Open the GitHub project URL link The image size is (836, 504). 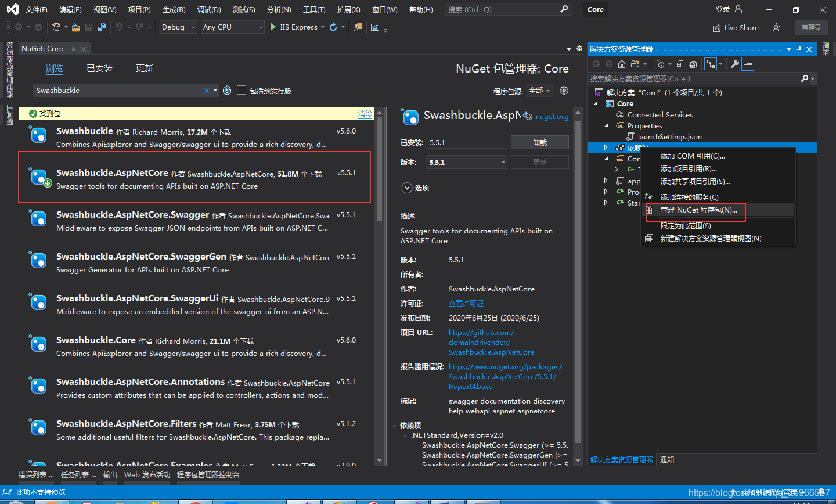coord(491,343)
